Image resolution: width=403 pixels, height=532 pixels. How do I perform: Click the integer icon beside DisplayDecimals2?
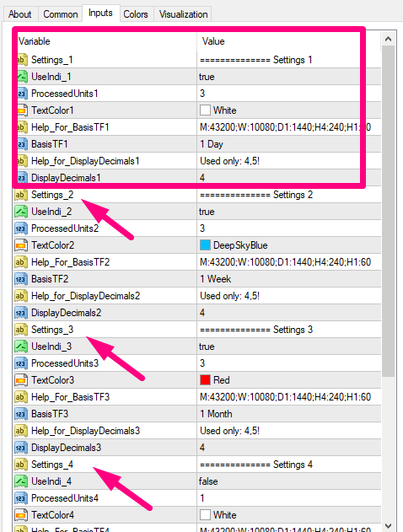pyautogui.click(x=21, y=313)
